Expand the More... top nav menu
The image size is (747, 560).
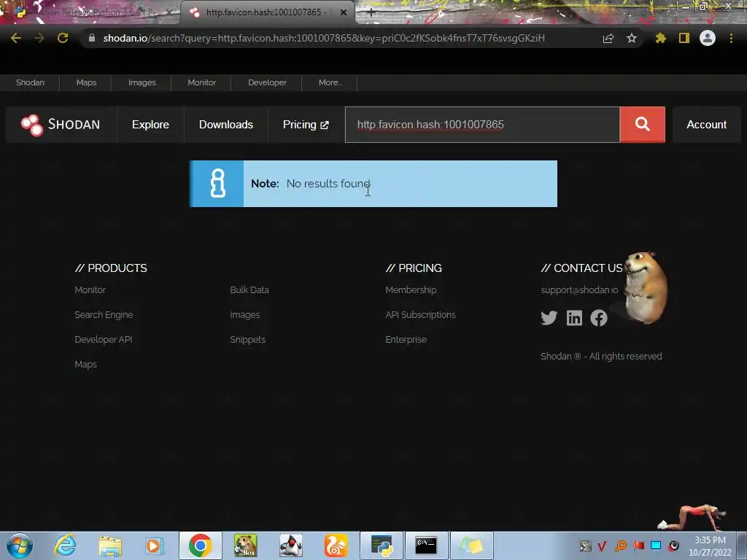click(x=330, y=82)
